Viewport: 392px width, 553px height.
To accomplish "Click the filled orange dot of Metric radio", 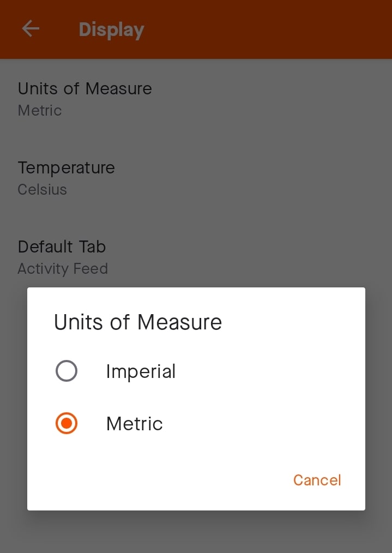I will [x=67, y=424].
